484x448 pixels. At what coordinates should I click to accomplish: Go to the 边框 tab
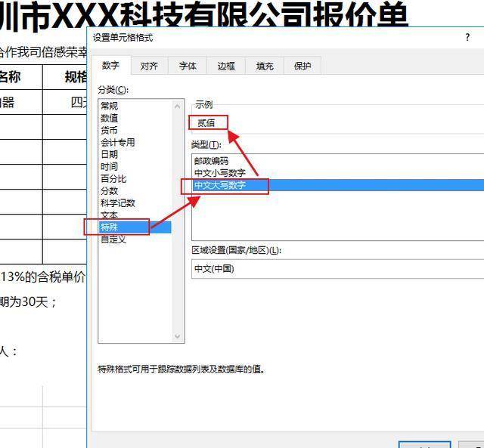(226, 66)
